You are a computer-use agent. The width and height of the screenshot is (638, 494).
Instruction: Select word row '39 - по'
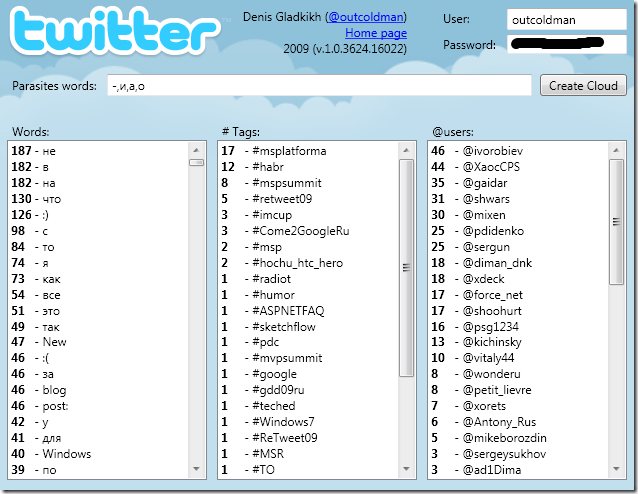click(98, 470)
